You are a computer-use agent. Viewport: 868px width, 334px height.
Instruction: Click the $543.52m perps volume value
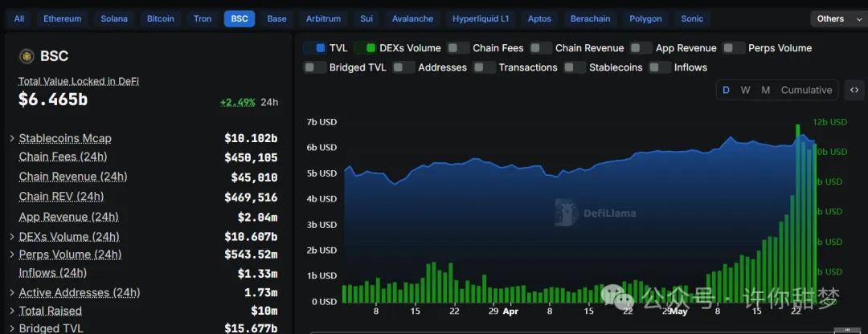251,255
